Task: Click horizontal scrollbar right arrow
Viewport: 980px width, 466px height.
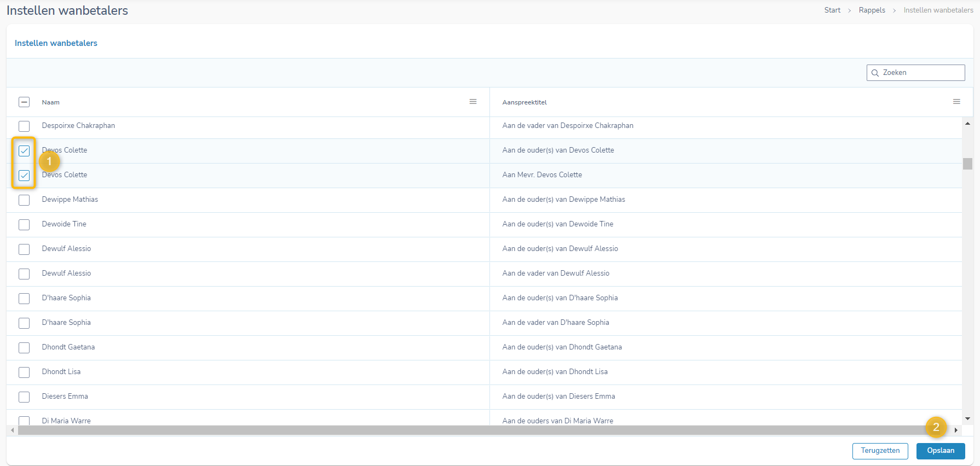Action: pos(956,430)
